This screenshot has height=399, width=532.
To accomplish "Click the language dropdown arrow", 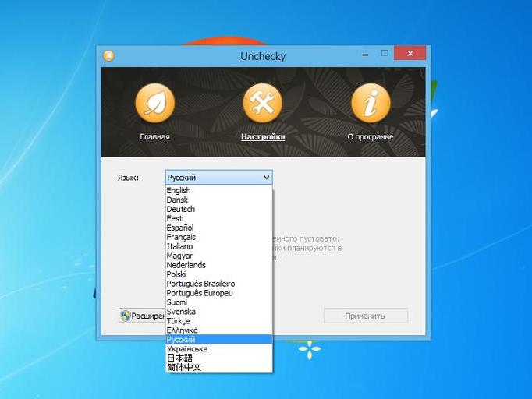I will pyautogui.click(x=266, y=178).
